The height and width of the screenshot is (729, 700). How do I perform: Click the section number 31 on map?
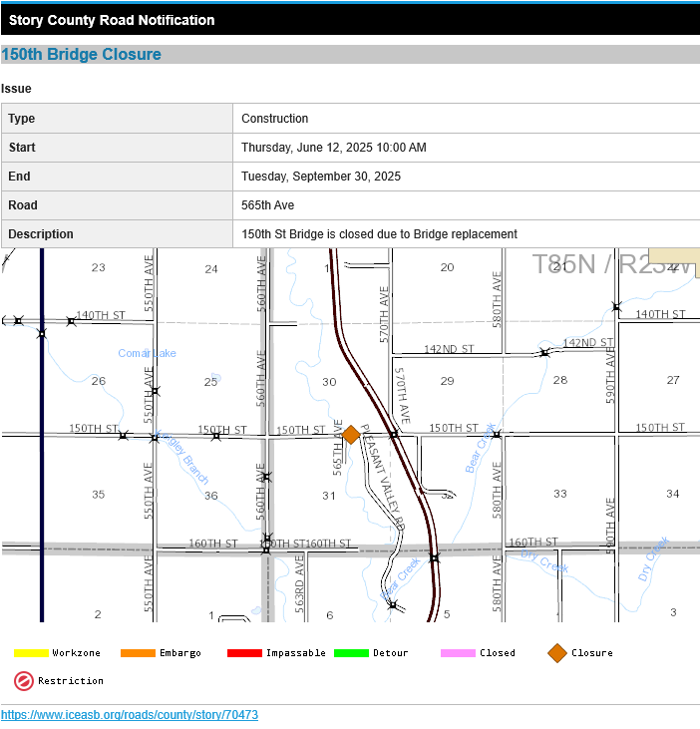(x=329, y=496)
